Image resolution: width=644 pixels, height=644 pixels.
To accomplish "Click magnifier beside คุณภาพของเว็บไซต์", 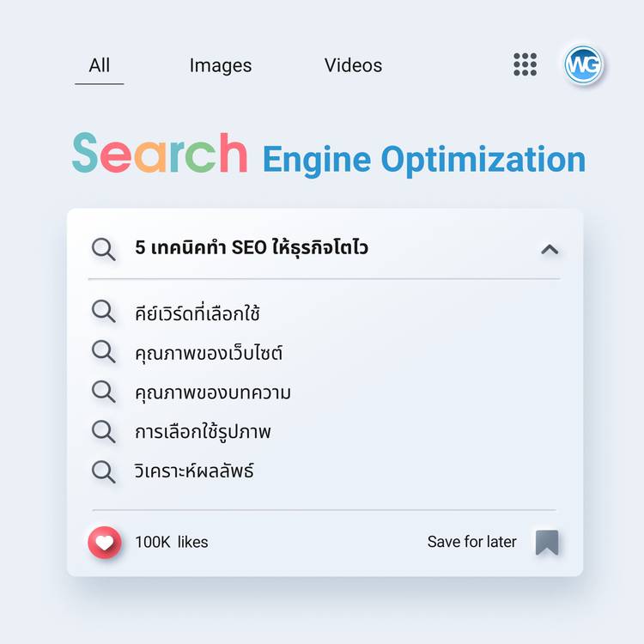I will tap(104, 351).
